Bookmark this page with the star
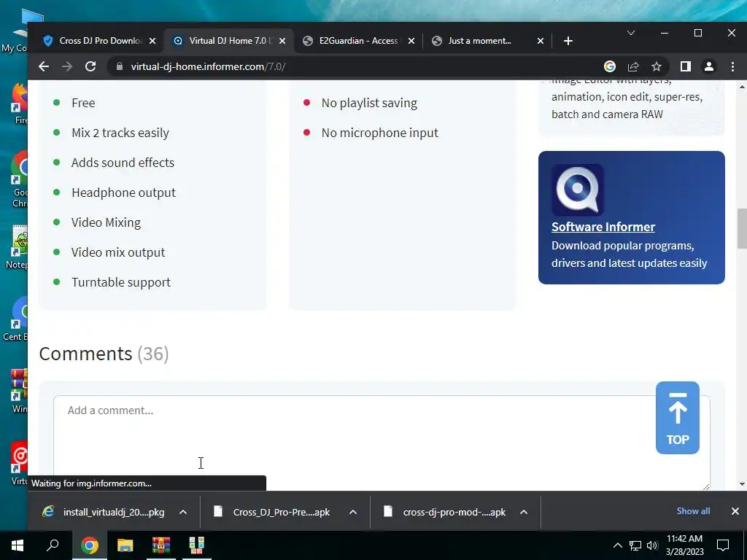This screenshot has width=747, height=560. [657, 66]
